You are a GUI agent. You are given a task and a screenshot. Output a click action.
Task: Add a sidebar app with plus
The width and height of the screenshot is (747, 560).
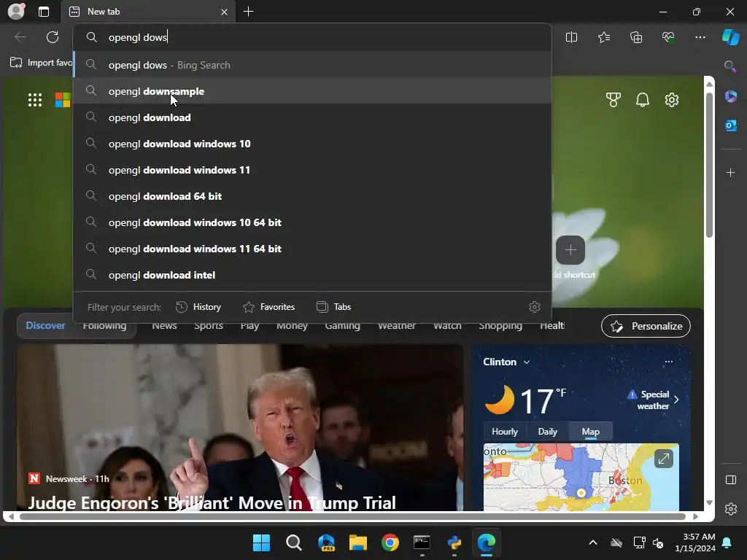click(730, 172)
